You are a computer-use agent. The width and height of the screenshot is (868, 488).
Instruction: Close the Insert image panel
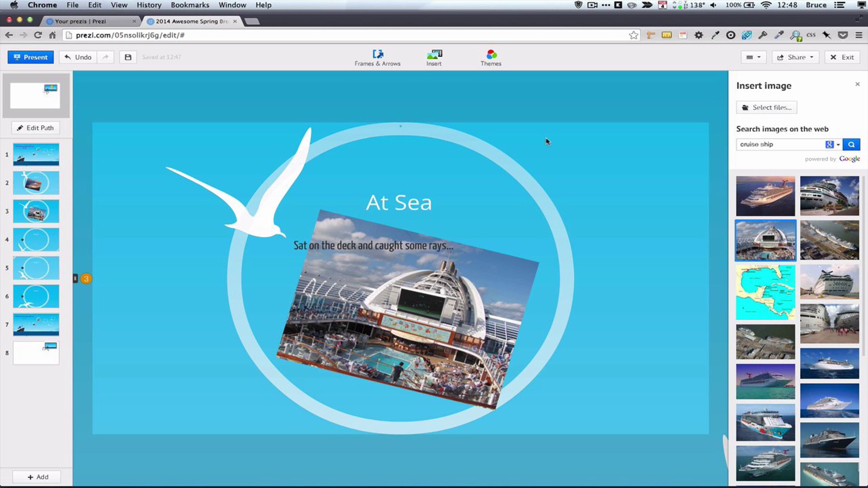click(x=857, y=84)
